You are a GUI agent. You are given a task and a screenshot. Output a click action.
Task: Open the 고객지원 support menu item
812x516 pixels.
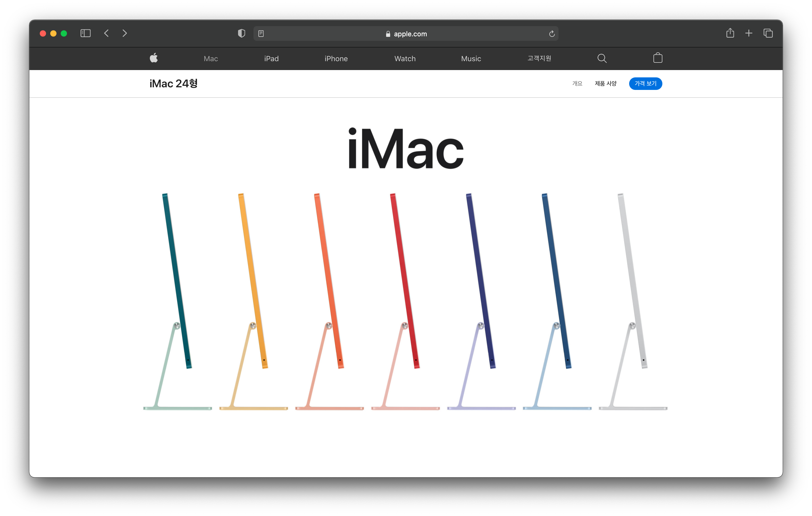point(539,58)
